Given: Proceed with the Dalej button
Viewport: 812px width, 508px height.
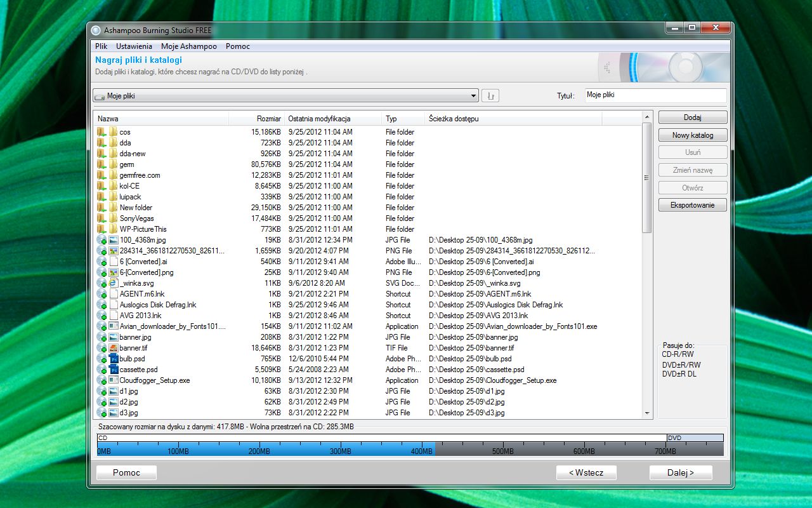Looking at the screenshot, I should pos(681,472).
